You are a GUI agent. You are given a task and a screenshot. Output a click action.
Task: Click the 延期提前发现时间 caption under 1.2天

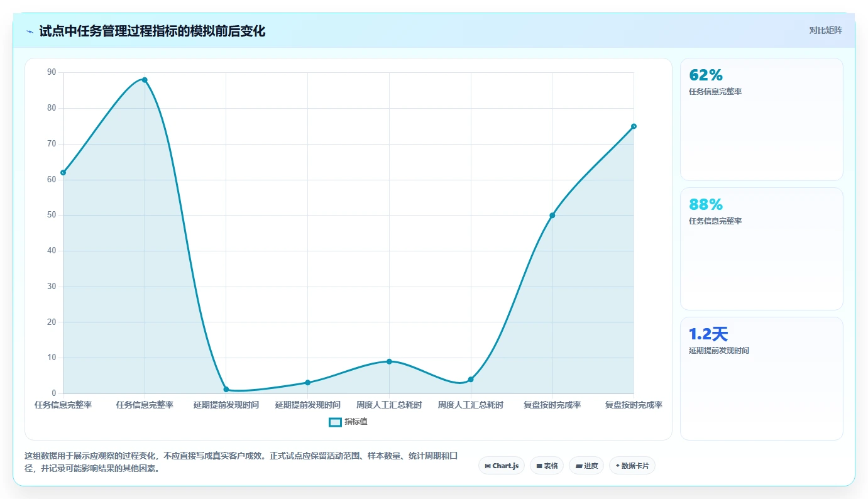pyautogui.click(x=719, y=351)
